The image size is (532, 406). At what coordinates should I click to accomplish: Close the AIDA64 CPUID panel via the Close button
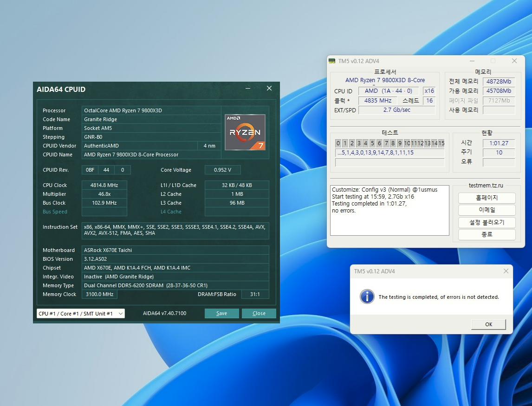click(259, 313)
